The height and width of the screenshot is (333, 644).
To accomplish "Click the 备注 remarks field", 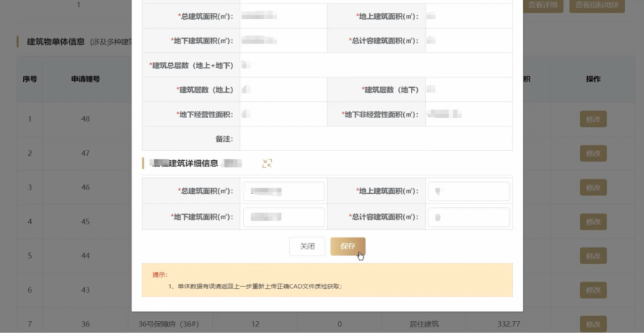I will point(376,139).
